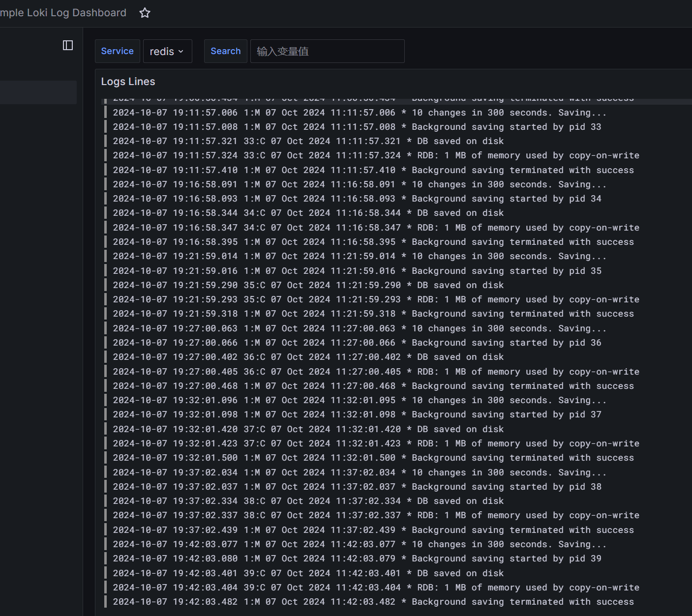Expand log line 'Background saving started by pid 34'
692x616 pixels.
[357, 199]
